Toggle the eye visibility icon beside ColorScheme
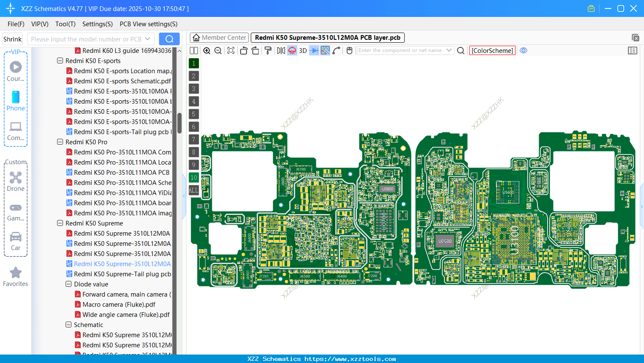644x363 pixels. [523, 50]
